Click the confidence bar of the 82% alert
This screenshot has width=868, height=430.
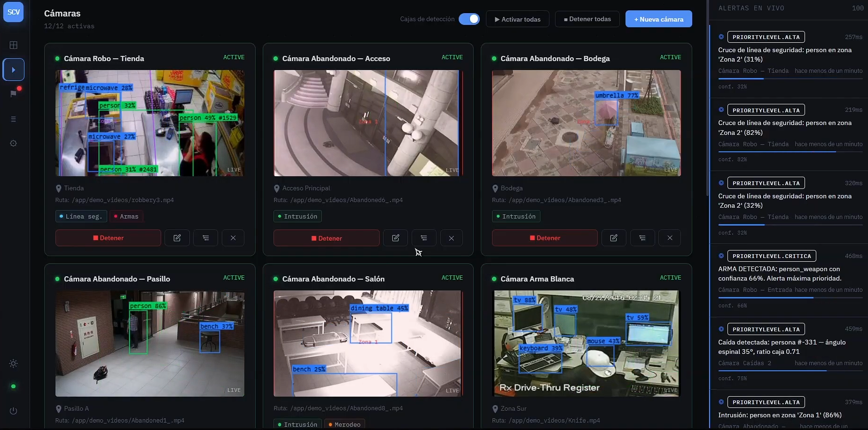point(790,152)
